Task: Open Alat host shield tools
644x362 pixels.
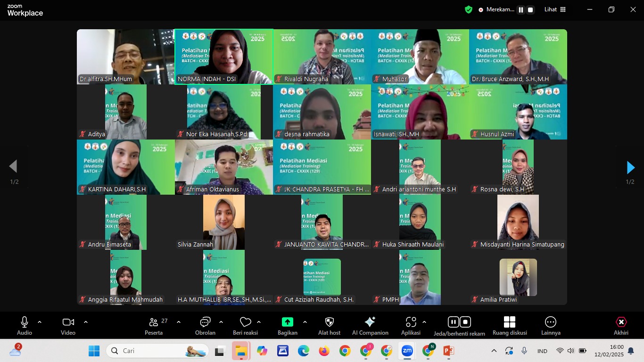Action: click(x=329, y=322)
